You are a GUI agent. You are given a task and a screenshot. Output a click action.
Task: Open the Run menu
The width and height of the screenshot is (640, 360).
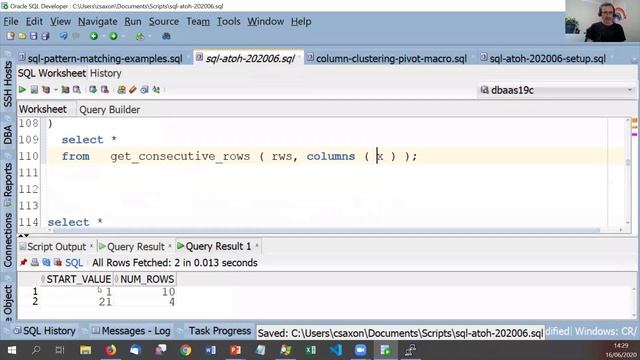pos(133,21)
